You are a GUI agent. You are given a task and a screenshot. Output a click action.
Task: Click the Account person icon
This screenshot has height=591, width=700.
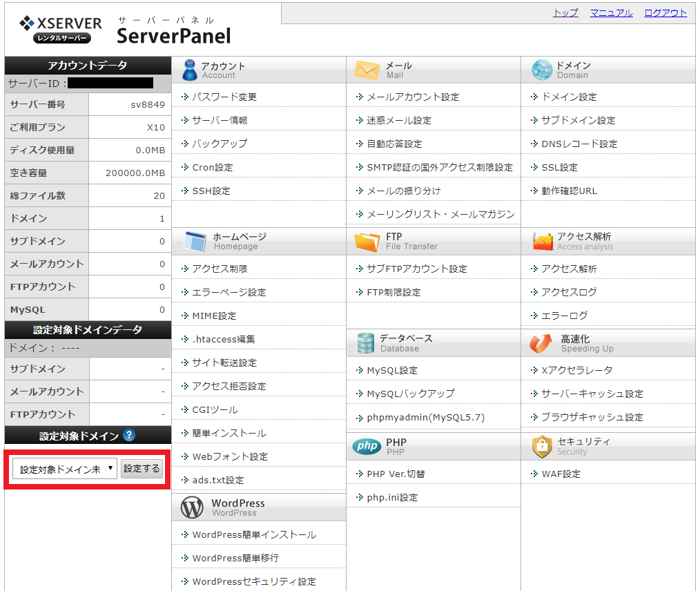tap(190, 70)
